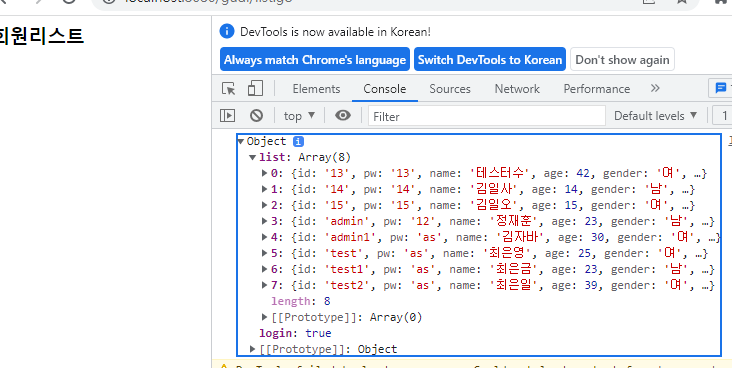Open the top context dropdown

[x=299, y=115]
